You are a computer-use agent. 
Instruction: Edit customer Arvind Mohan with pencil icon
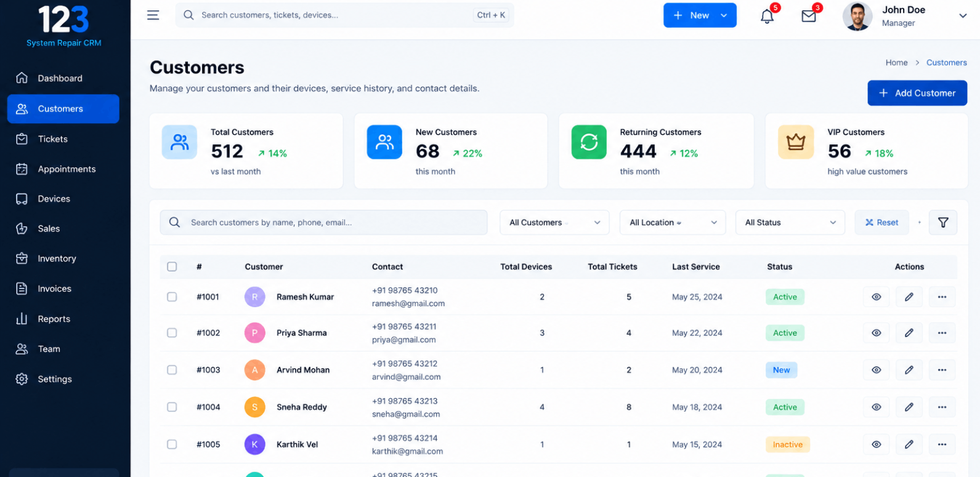click(x=909, y=370)
